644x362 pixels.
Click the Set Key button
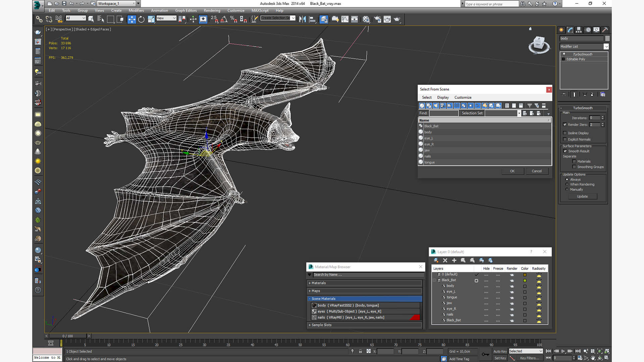point(500,358)
